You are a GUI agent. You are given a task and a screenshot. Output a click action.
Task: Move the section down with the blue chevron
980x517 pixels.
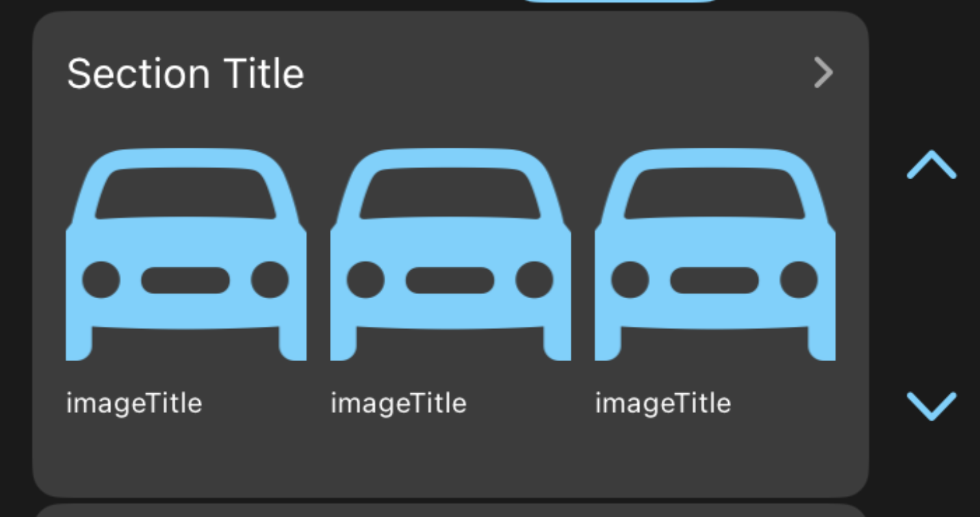pos(931,405)
